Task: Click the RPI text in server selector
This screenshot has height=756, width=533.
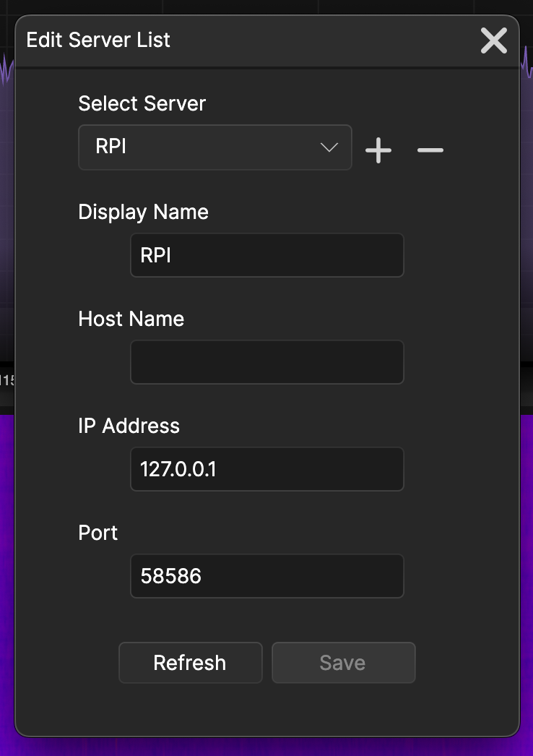Action: [111, 147]
